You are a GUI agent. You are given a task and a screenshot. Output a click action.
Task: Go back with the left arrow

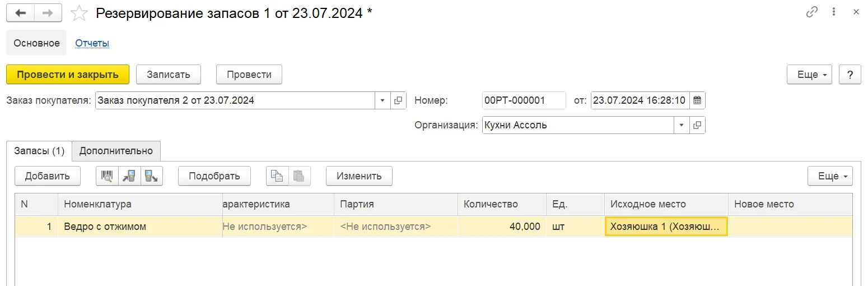[20, 13]
